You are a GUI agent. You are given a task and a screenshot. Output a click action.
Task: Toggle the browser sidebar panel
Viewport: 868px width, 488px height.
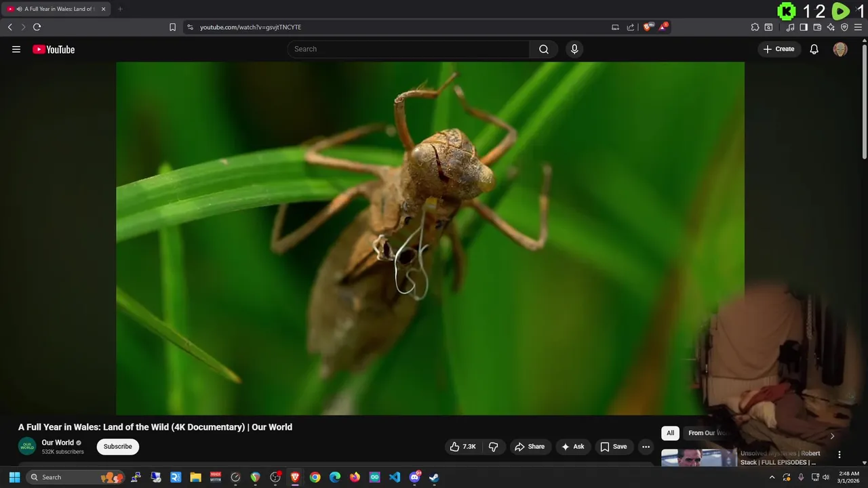[804, 27]
